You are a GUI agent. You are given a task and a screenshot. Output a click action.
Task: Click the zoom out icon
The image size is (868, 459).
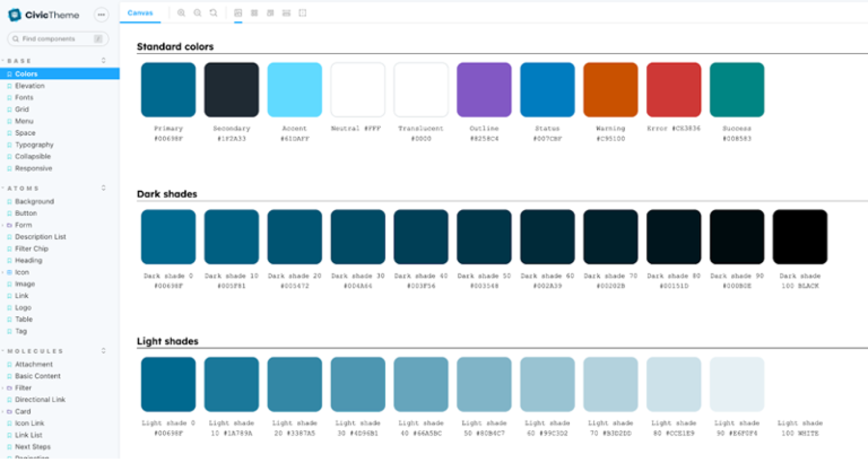point(197,12)
